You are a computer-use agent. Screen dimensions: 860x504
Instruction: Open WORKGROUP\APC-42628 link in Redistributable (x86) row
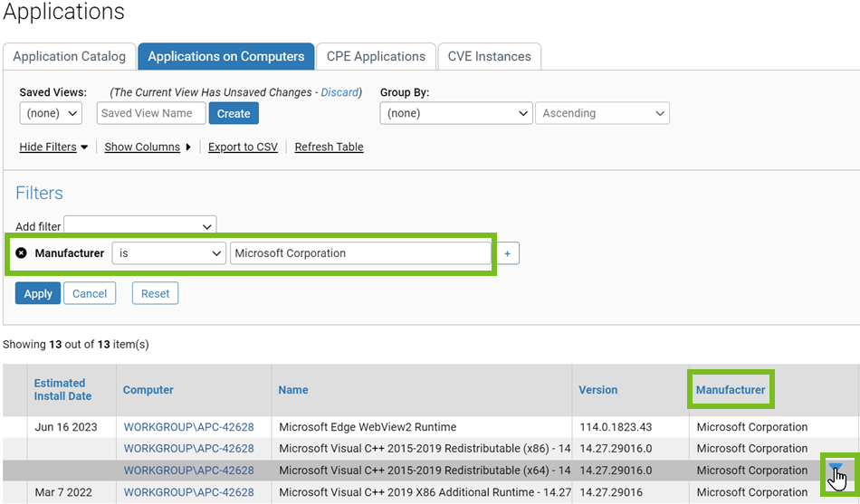pos(188,449)
